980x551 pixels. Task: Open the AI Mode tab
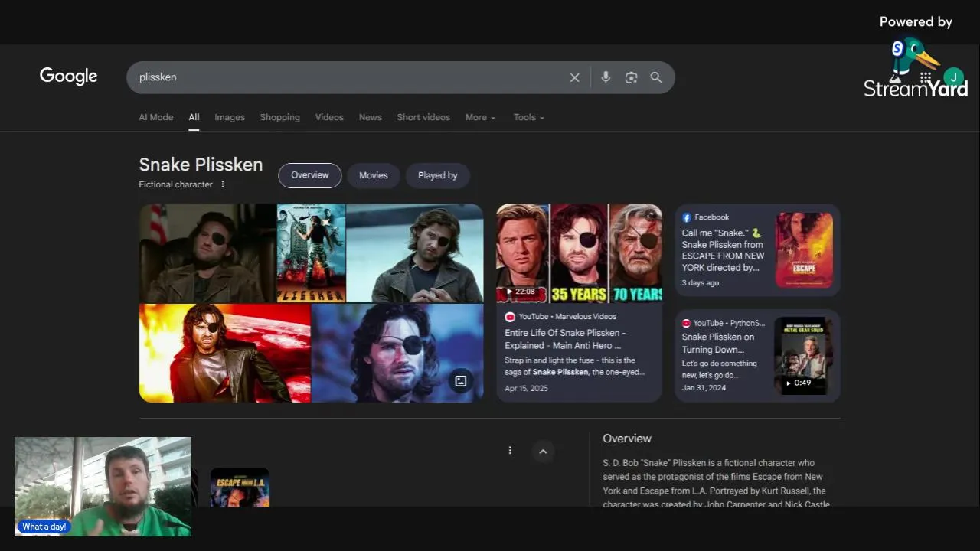click(x=155, y=117)
